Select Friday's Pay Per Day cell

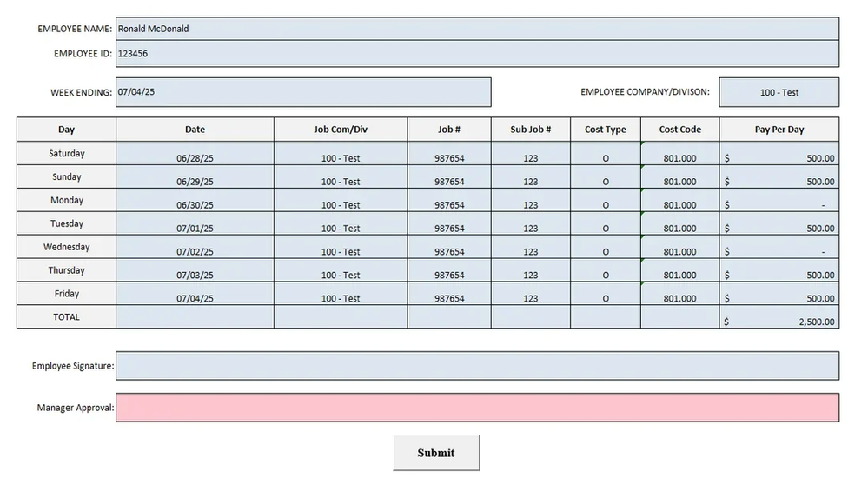point(779,294)
